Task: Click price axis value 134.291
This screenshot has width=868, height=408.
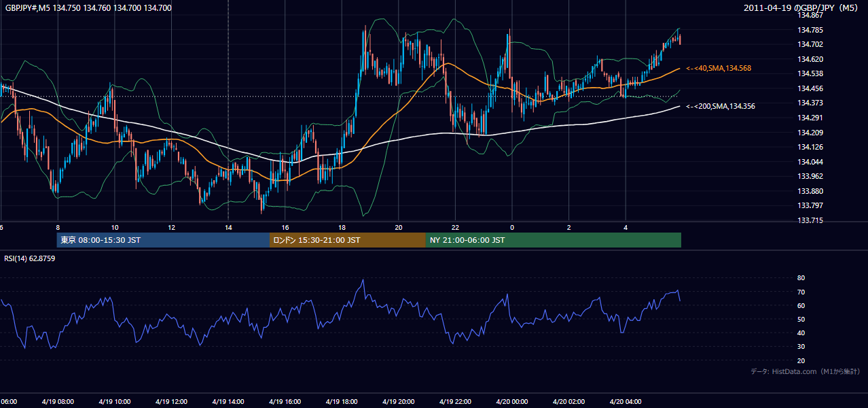Action: point(810,118)
